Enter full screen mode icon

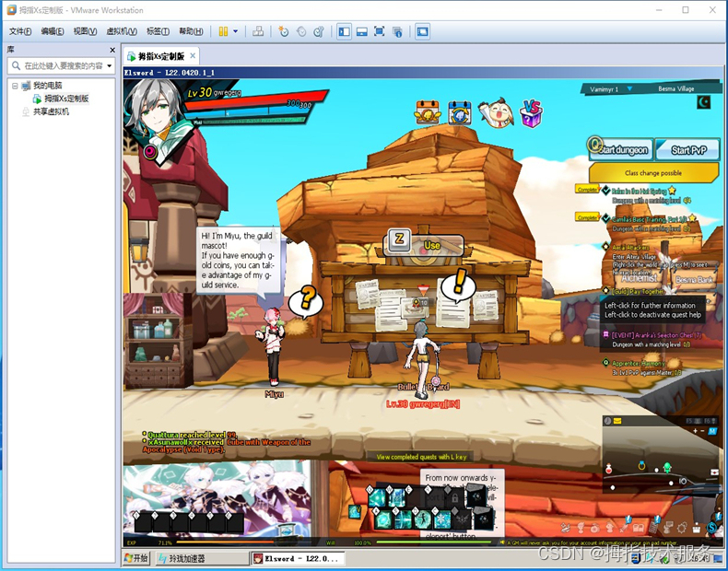pyautogui.click(x=380, y=31)
